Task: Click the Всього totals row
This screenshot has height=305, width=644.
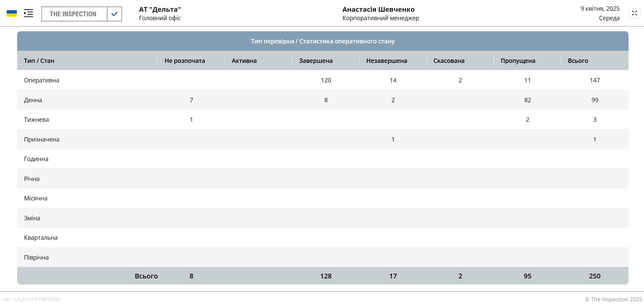Action: tap(146, 276)
